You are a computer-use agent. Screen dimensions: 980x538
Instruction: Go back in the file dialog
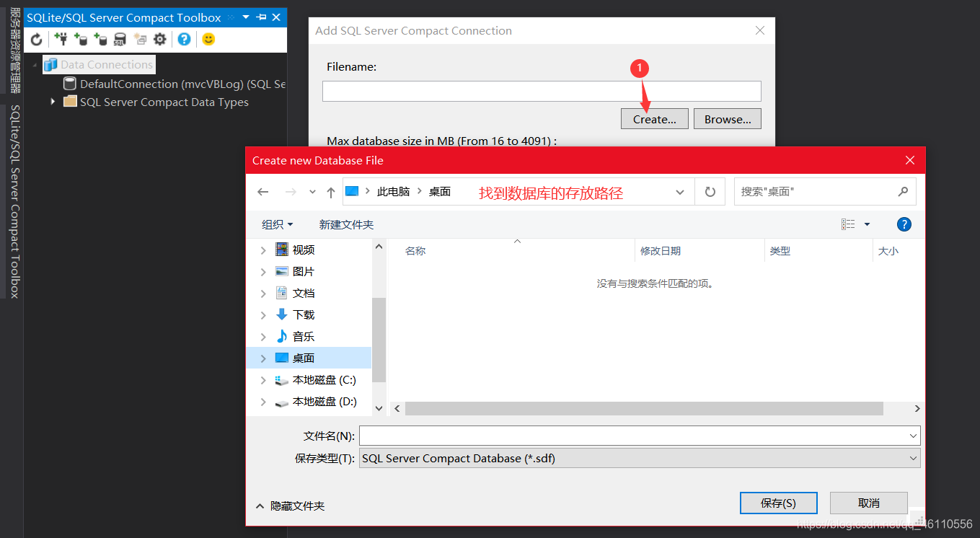coord(263,192)
